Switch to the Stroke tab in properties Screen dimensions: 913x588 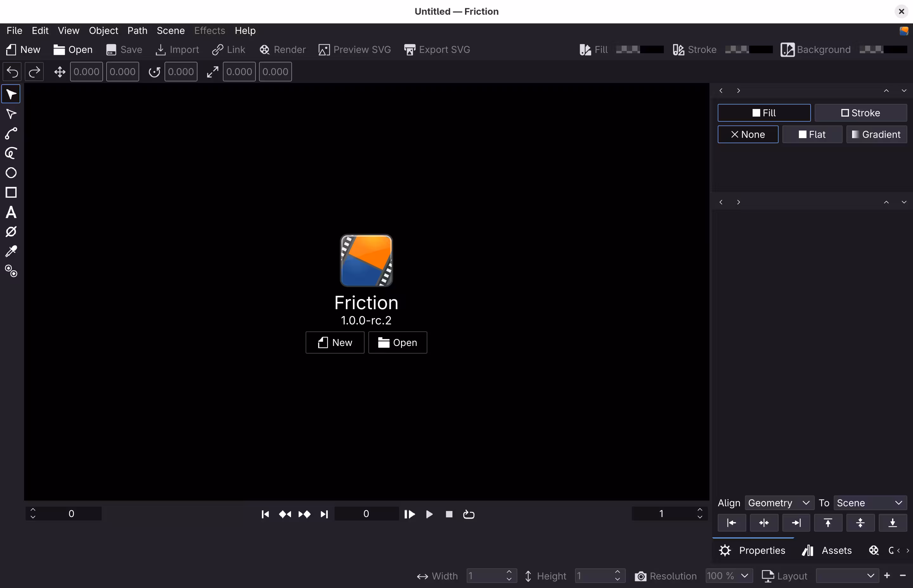pyautogui.click(x=861, y=113)
